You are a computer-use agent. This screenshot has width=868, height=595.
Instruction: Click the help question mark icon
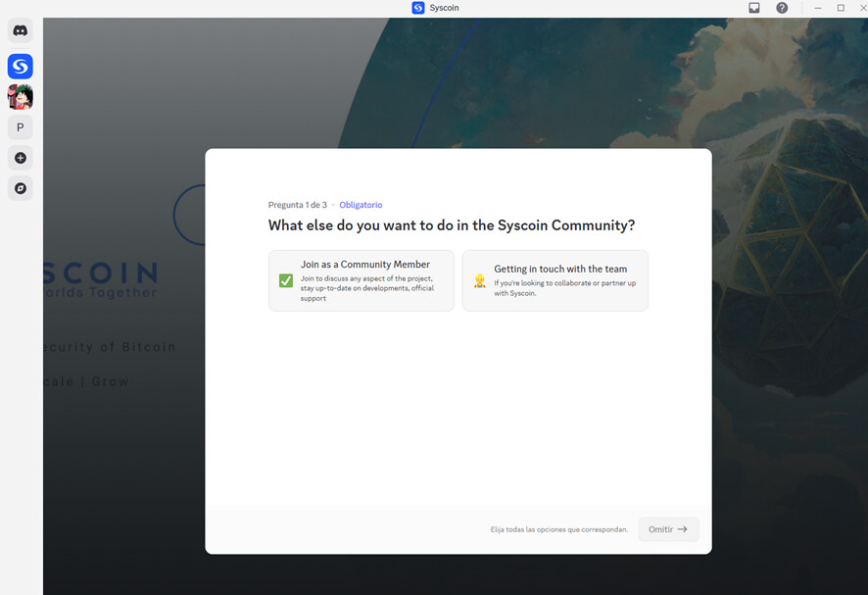782,8
